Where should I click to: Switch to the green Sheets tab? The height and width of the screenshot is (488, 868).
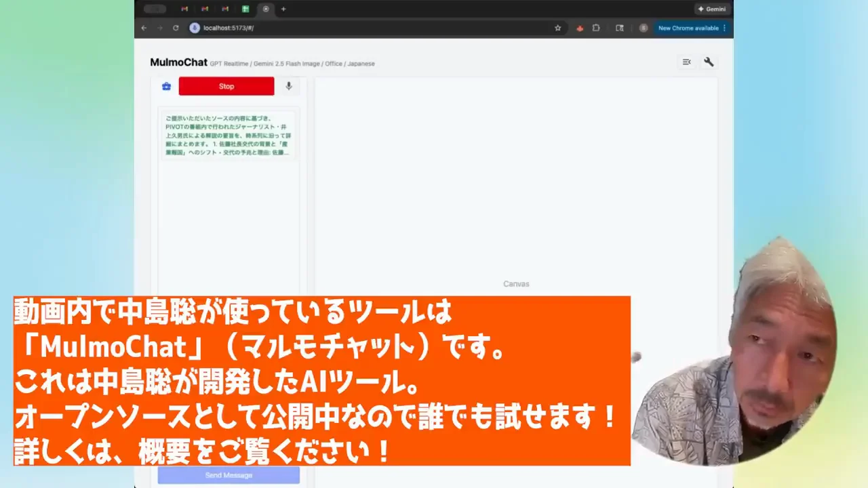coord(245,9)
